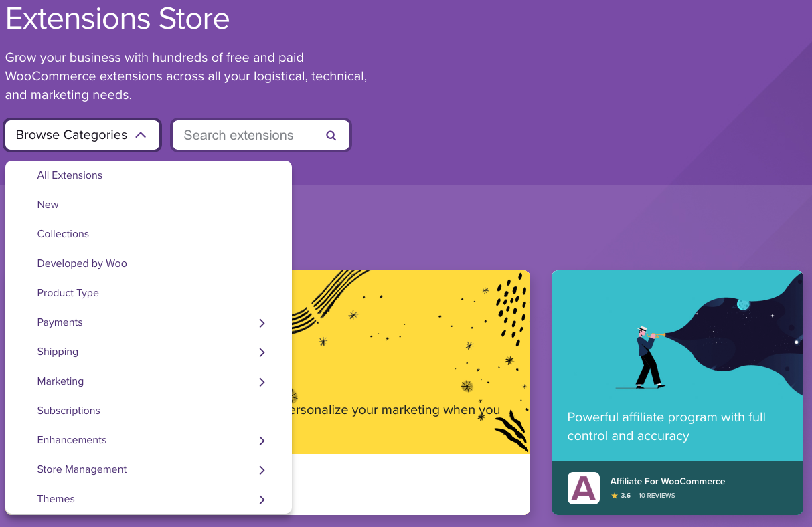This screenshot has width=812, height=527.
Task: Select the Enhancements category
Action: [72, 440]
